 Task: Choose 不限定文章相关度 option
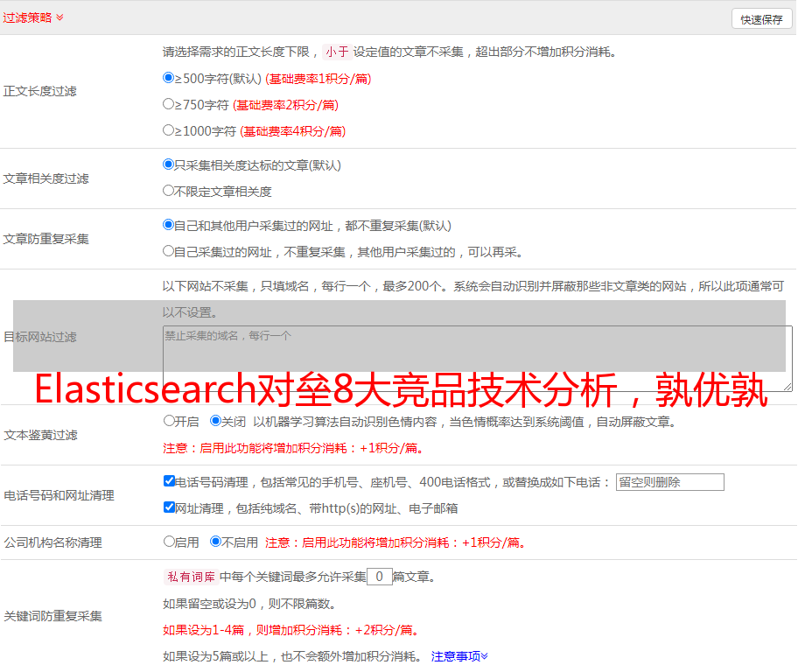169,191
